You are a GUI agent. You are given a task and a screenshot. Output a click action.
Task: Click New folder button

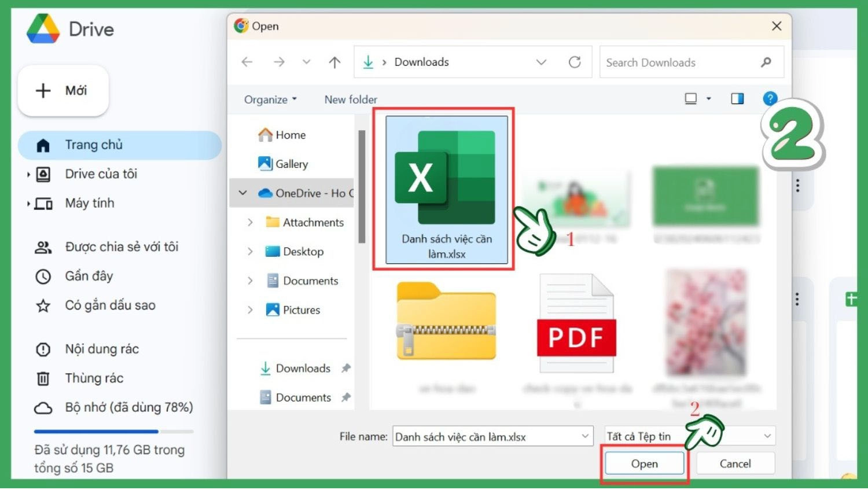[x=351, y=100]
